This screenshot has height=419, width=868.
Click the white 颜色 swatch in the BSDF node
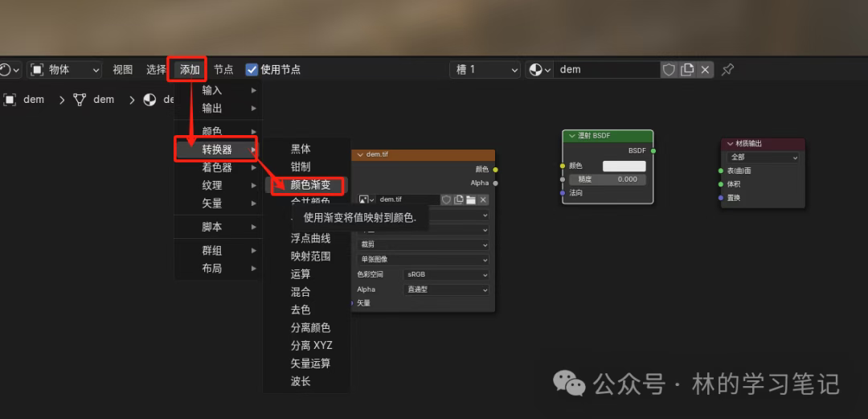point(624,166)
